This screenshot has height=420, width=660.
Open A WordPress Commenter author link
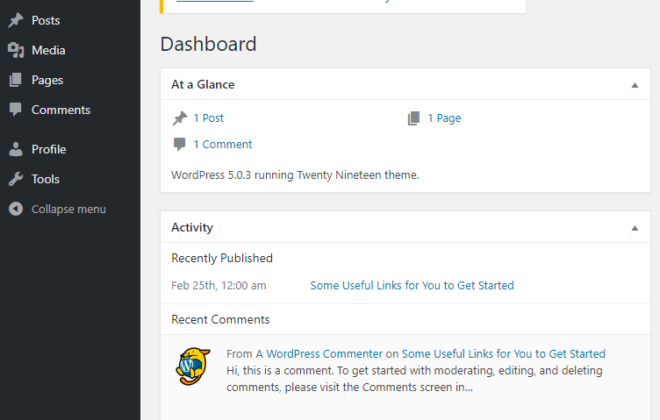(319, 354)
